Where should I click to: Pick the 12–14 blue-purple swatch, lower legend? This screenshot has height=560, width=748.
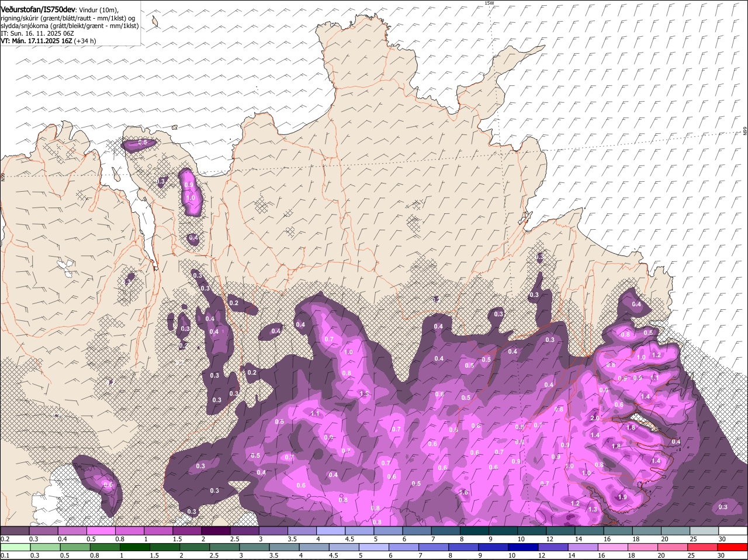point(553,547)
